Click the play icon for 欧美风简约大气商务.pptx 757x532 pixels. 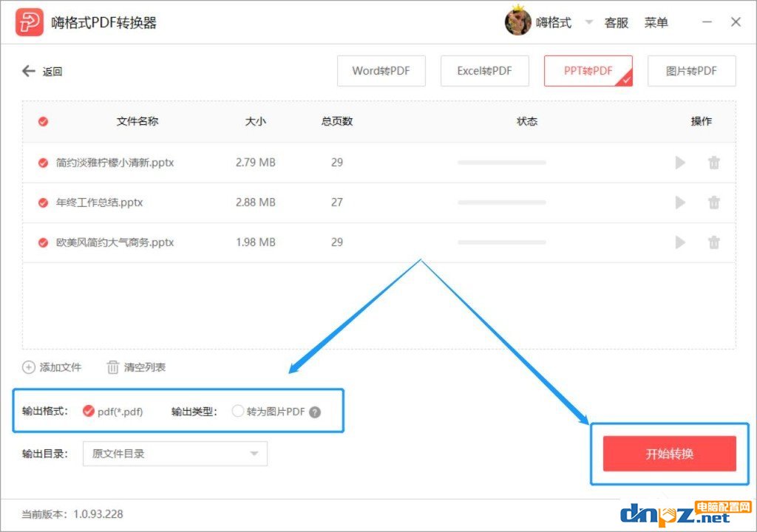(x=680, y=242)
